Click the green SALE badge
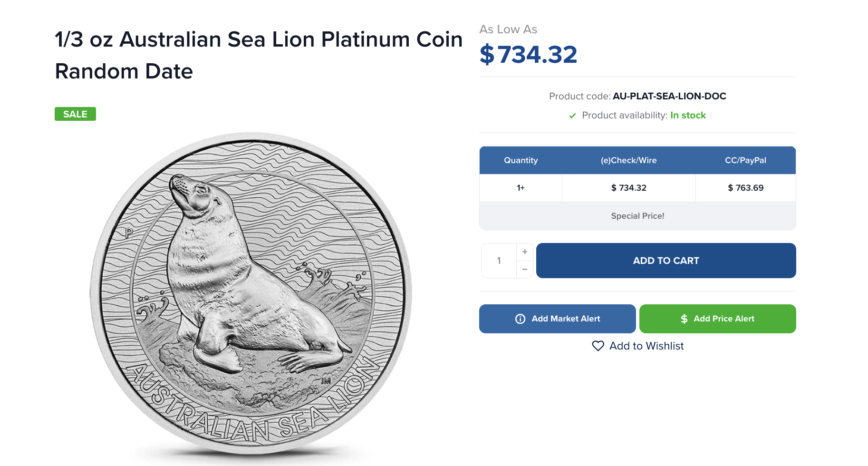This screenshot has width=868, height=466. [75, 114]
